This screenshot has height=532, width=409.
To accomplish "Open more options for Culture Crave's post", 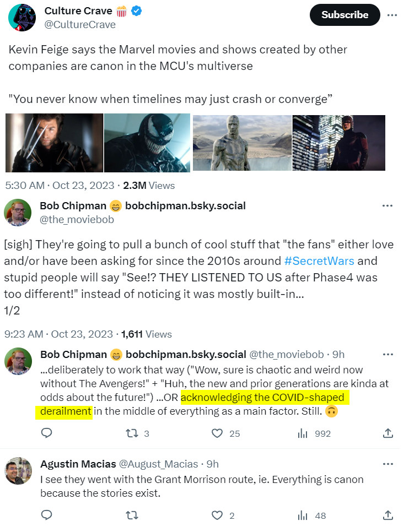I will (392, 15).
